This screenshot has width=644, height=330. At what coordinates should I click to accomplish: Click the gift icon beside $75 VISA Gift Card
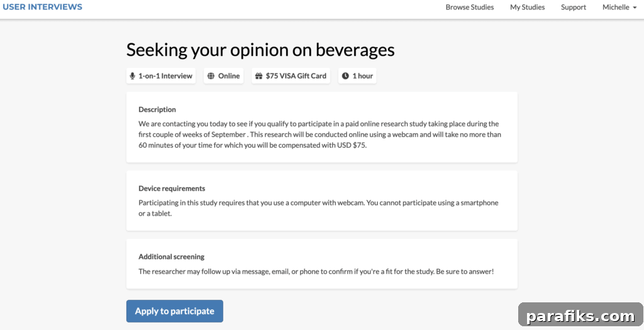(258, 76)
